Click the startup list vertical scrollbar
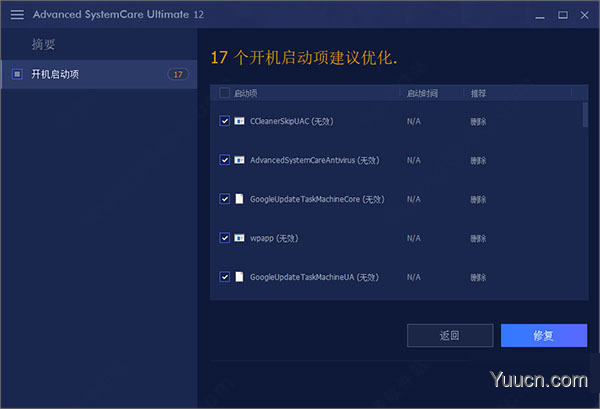 click(585, 114)
